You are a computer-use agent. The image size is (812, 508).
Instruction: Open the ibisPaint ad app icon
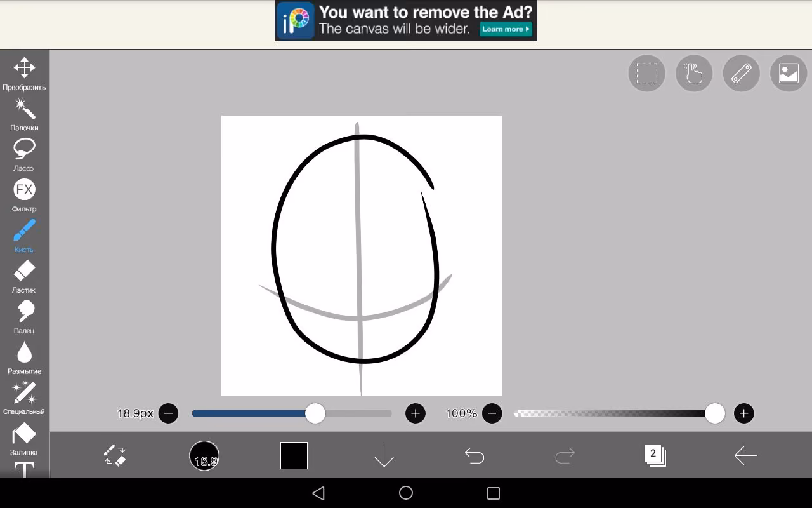pyautogui.click(x=295, y=20)
